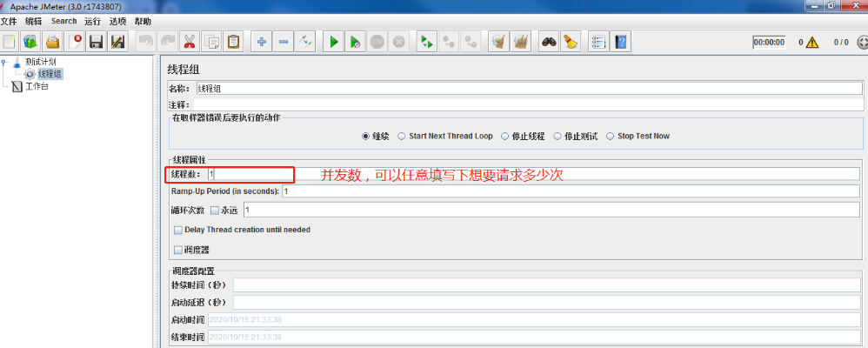This screenshot has width=868, height=348.
Task: Click the 00:00:00 elapsed time display
Action: tap(769, 42)
